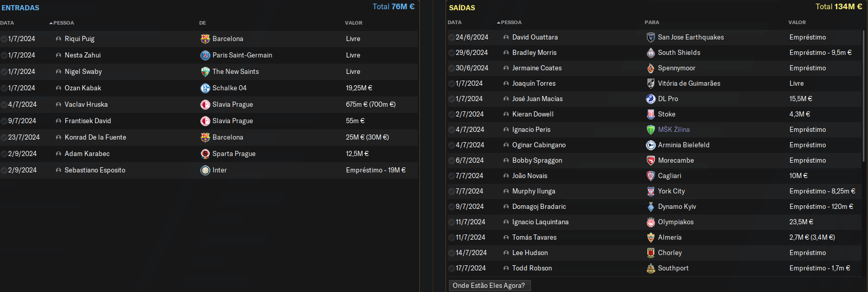Click the ENTRADAS section heading
This screenshot has height=292, width=868.
pyautogui.click(x=21, y=8)
